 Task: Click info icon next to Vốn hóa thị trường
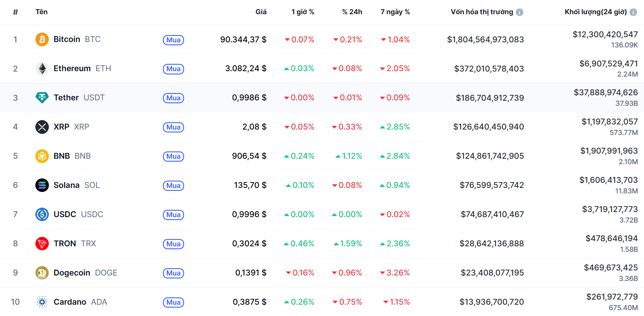(520, 12)
